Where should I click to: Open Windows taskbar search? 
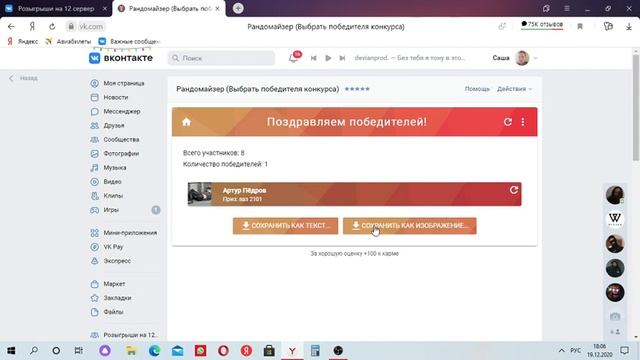point(34,351)
